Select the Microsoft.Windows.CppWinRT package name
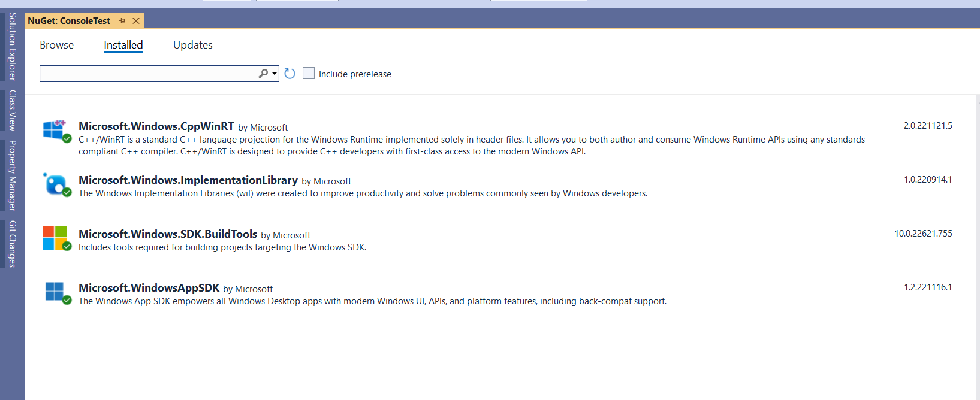This screenshot has width=980, height=400. point(156,126)
